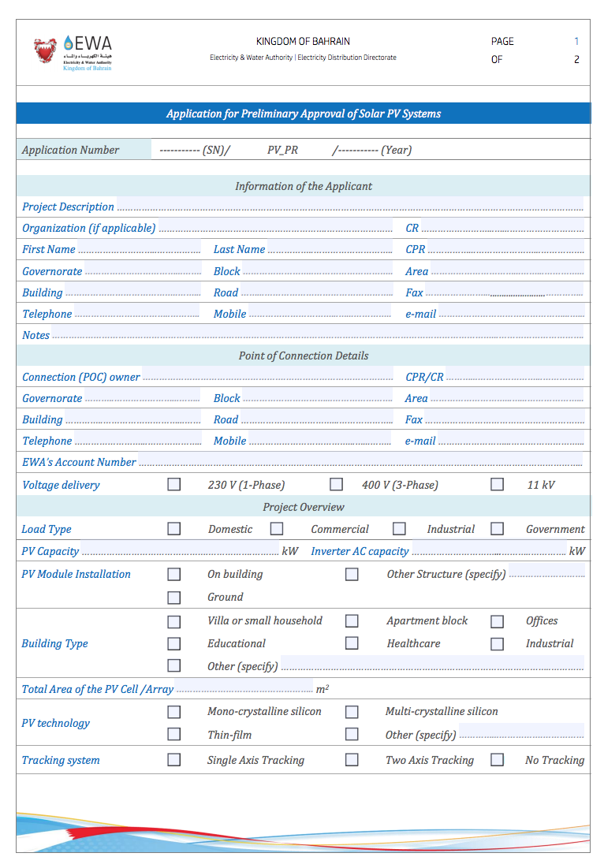Select Single Axis Tracking checkbox
The width and height of the screenshot is (604, 868).
pyautogui.click(x=173, y=759)
